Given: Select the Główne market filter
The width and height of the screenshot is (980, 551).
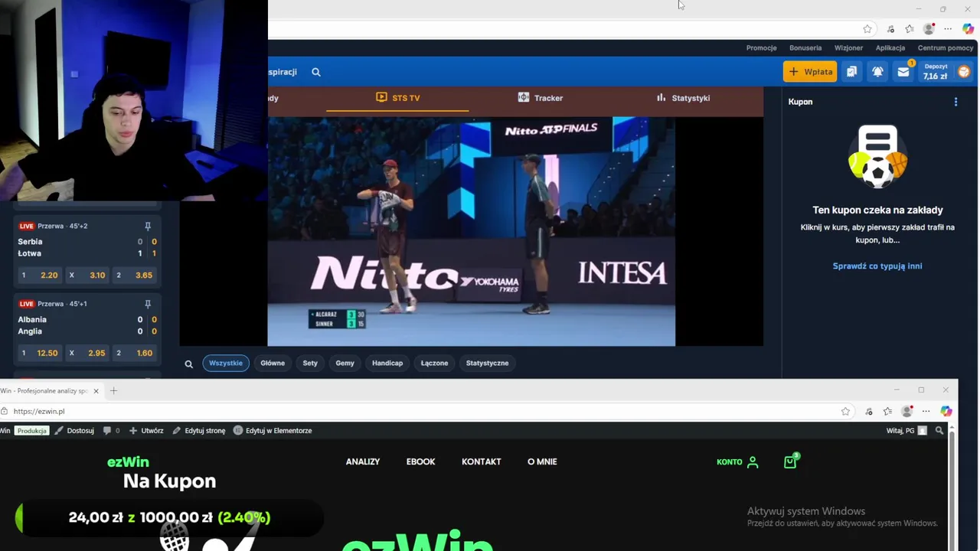Looking at the screenshot, I should 273,364.
